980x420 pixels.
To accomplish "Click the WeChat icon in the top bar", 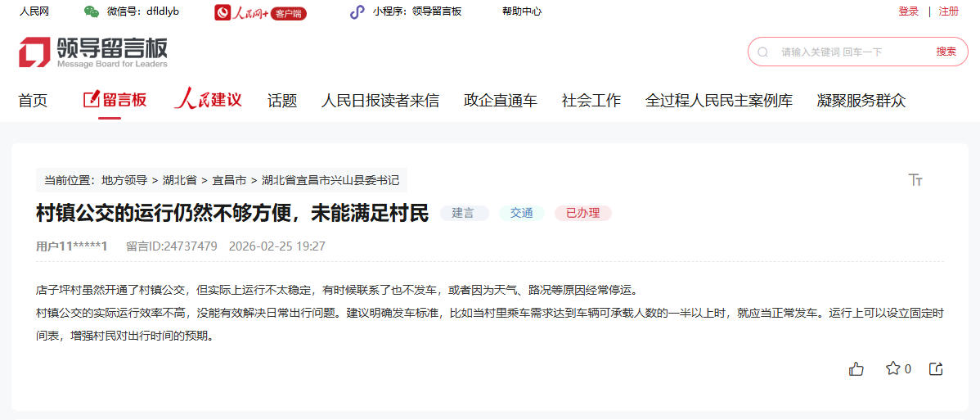I will [92, 11].
